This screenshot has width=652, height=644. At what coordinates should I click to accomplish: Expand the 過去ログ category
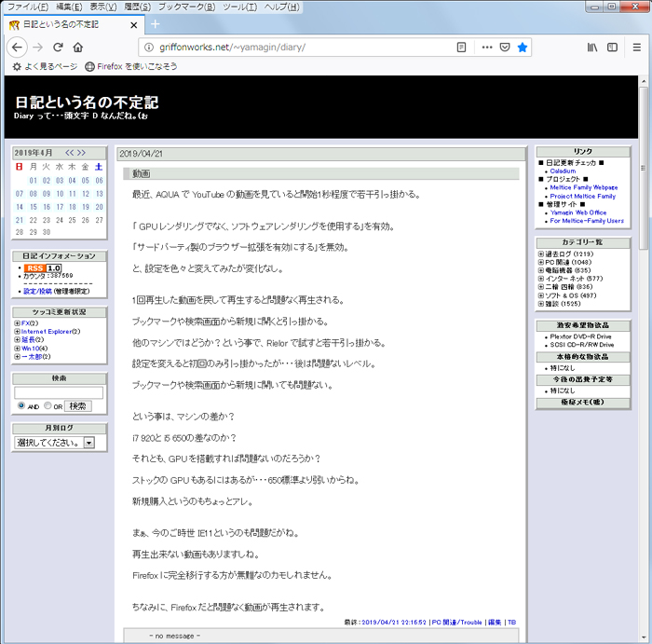[x=541, y=253]
